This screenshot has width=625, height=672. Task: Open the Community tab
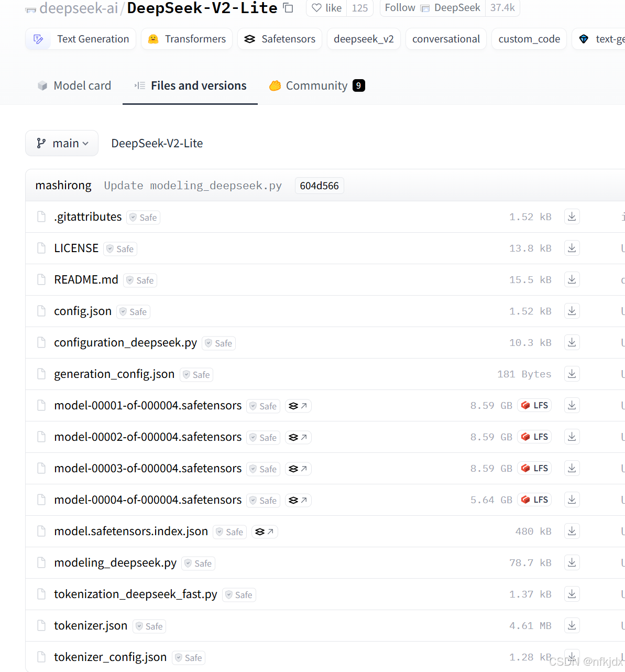point(317,85)
